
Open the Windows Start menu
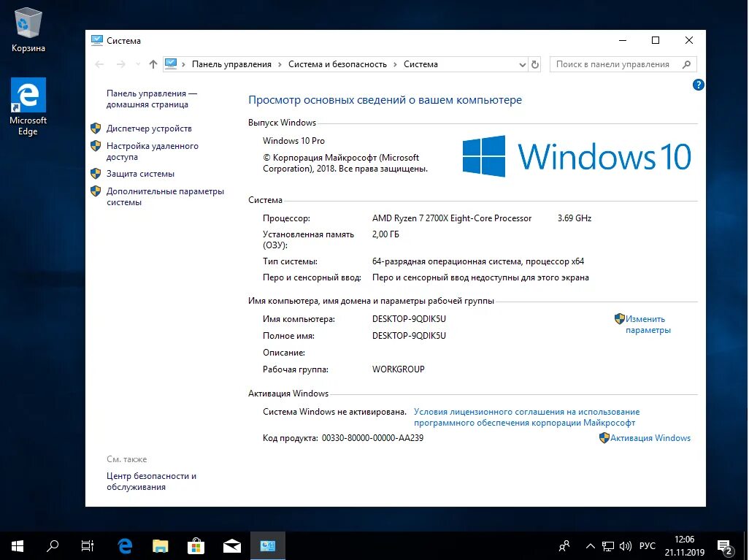tap(18, 545)
